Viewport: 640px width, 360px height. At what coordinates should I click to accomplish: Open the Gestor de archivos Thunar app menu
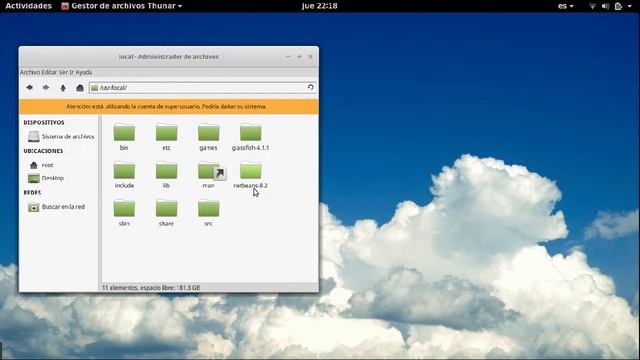(122, 6)
